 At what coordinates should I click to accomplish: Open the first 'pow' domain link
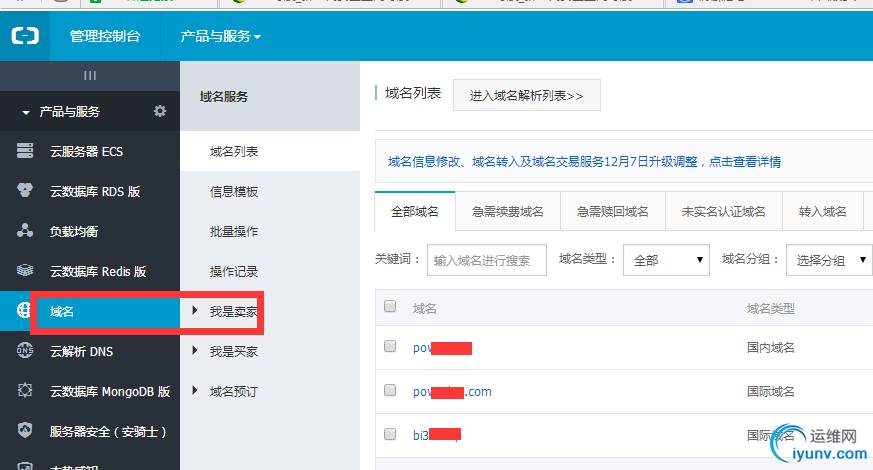coord(442,348)
